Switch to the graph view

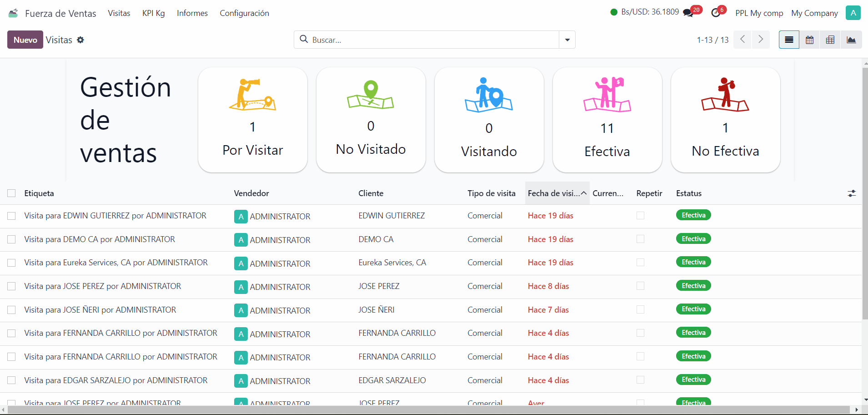click(x=851, y=40)
